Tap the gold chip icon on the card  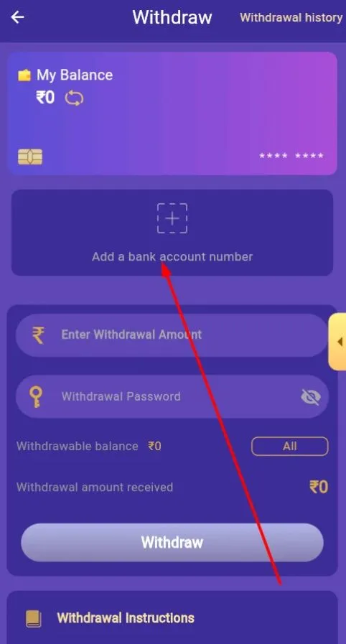pos(30,157)
